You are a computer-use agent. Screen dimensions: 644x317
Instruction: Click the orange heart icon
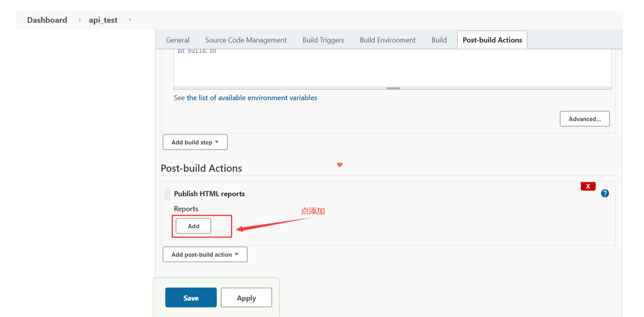click(340, 165)
